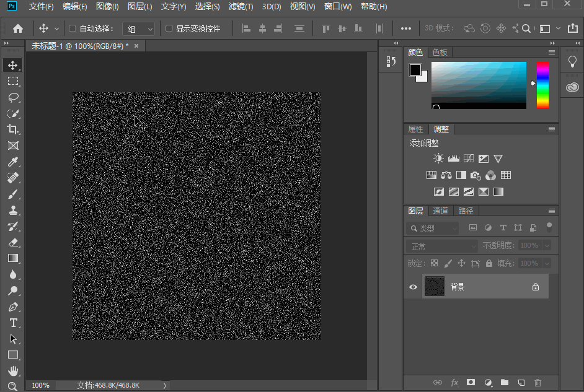Enable the 自动选择 checkbox
This screenshot has width=584, height=392.
pyautogui.click(x=72, y=28)
